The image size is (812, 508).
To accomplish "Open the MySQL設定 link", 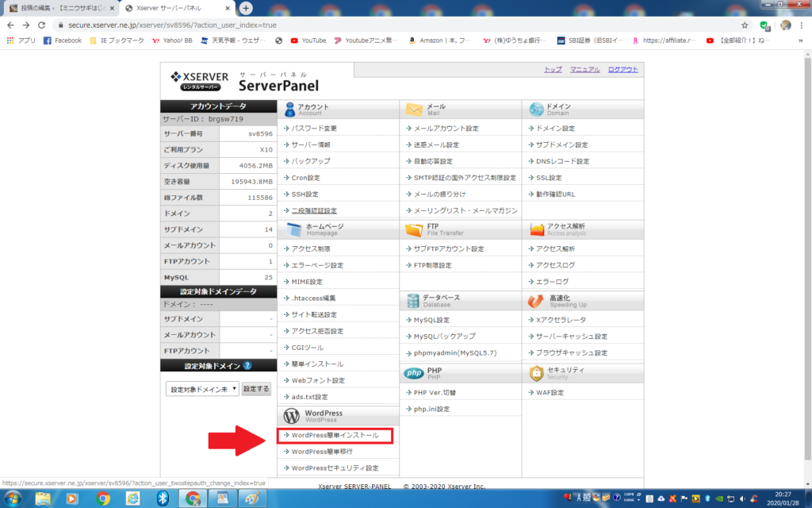I will [x=431, y=320].
